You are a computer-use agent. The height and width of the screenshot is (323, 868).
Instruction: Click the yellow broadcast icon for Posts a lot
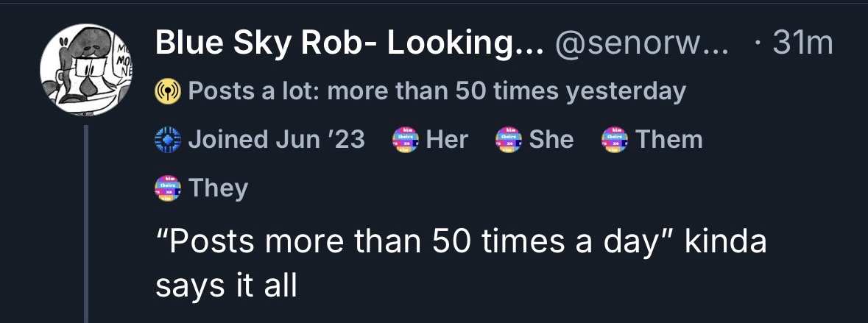167,92
